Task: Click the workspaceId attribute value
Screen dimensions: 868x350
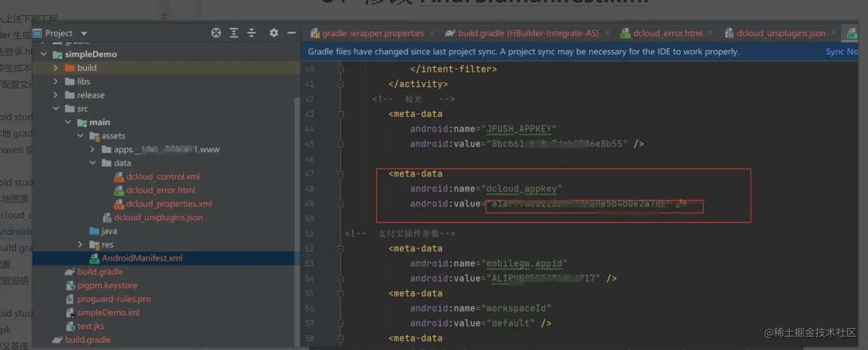Action: (x=518, y=308)
